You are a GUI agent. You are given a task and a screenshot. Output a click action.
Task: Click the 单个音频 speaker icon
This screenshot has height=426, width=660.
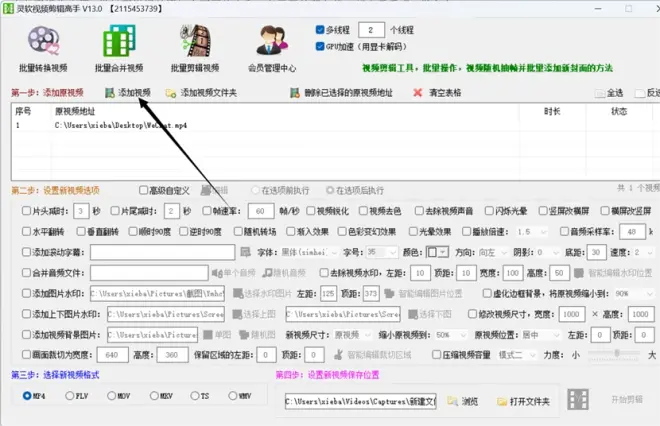217,273
